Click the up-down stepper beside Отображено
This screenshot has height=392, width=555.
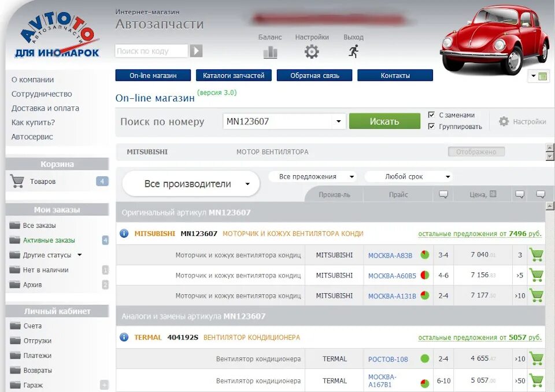pyautogui.click(x=550, y=152)
